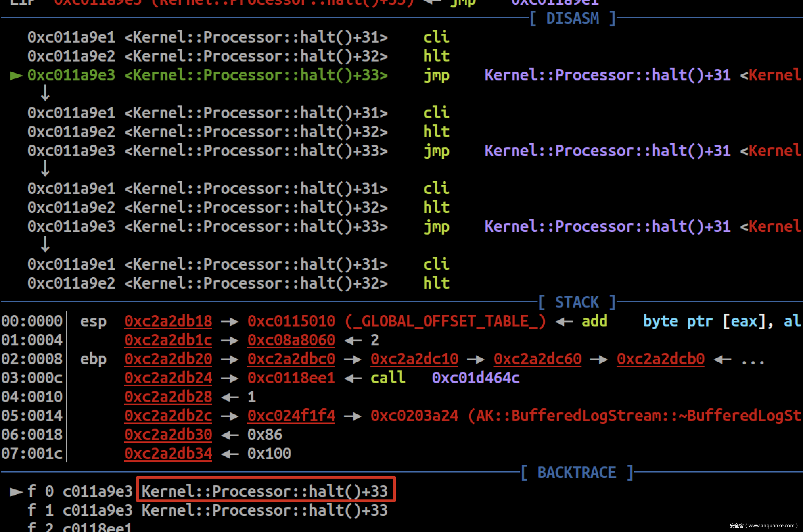Click pointer value 0xc08a8060
This screenshot has width=803, height=532.
(x=291, y=340)
